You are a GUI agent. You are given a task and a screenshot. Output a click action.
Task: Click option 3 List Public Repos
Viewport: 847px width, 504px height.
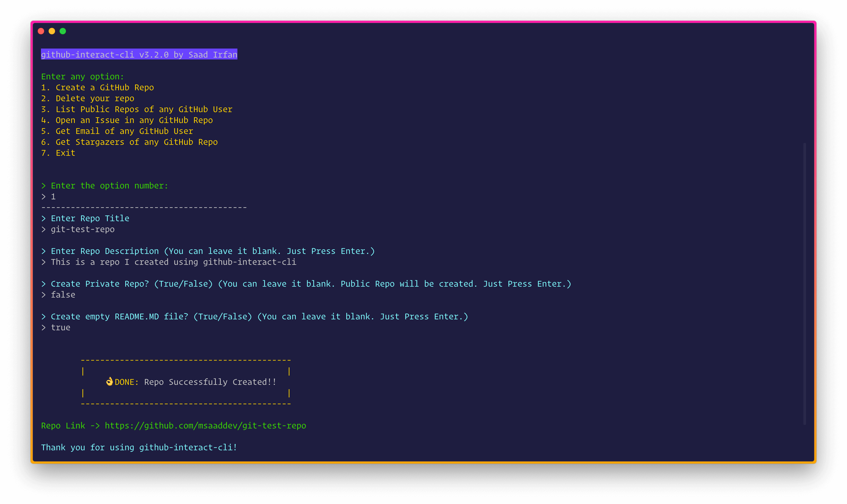[x=137, y=109]
